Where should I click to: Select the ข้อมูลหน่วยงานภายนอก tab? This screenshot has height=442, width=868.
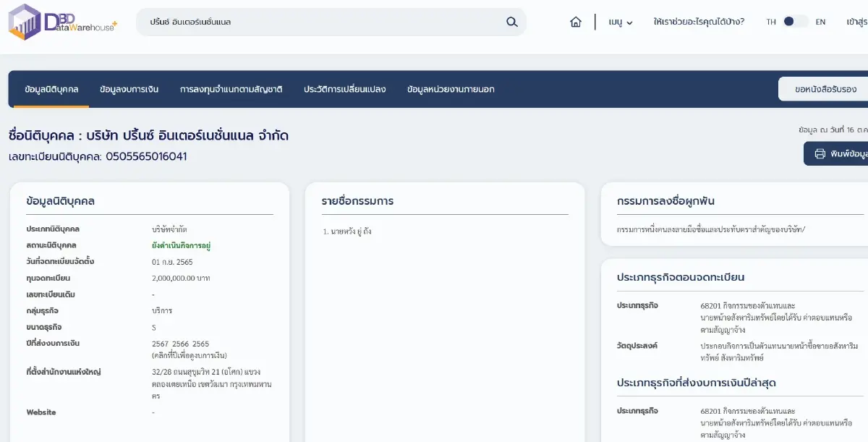[451, 90]
